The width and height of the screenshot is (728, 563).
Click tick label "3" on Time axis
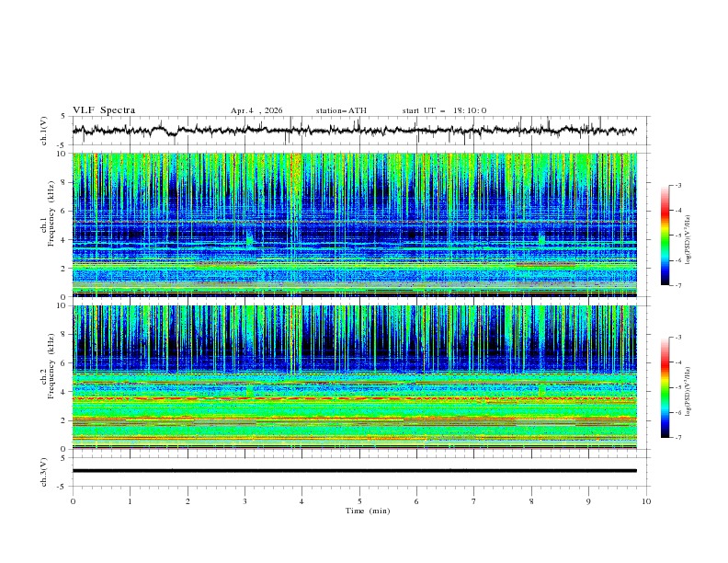(245, 501)
